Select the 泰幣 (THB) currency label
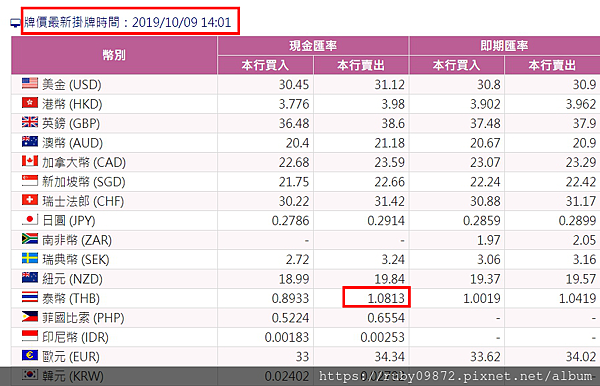This screenshot has width=600, height=386. [71, 298]
